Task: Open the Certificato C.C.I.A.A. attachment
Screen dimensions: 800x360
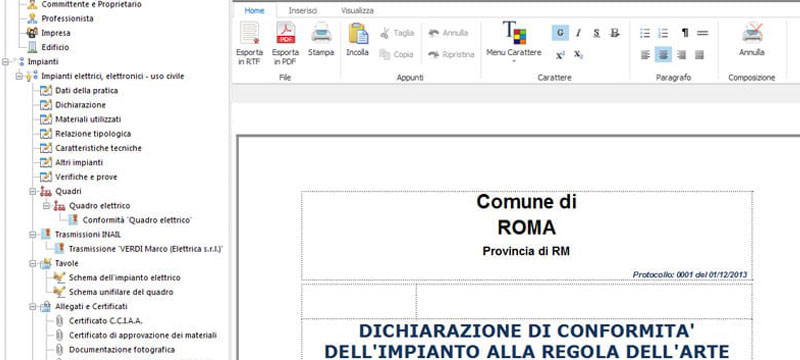Action: click(98, 321)
